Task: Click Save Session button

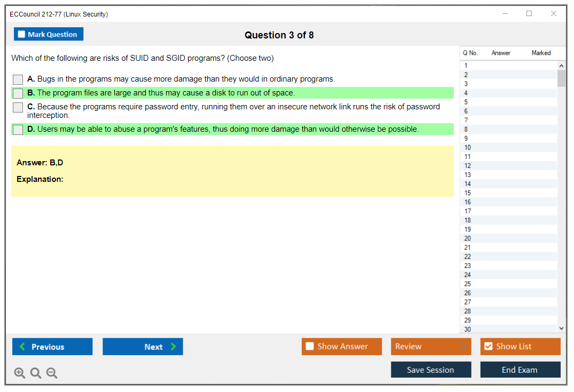Action: [x=431, y=370]
